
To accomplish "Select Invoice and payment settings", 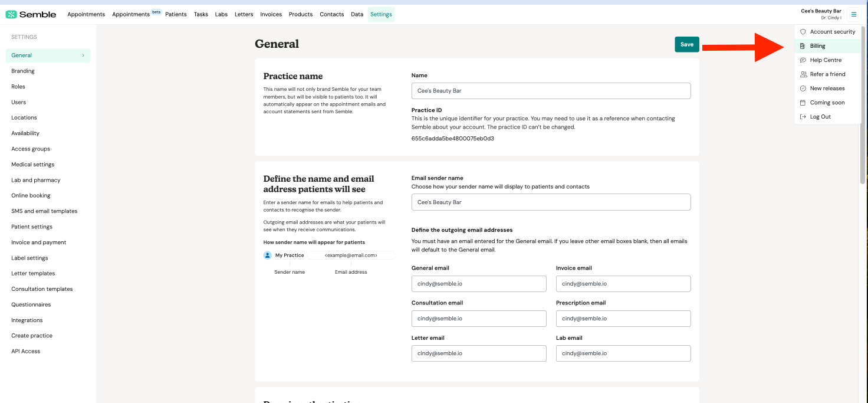I will pos(39,243).
